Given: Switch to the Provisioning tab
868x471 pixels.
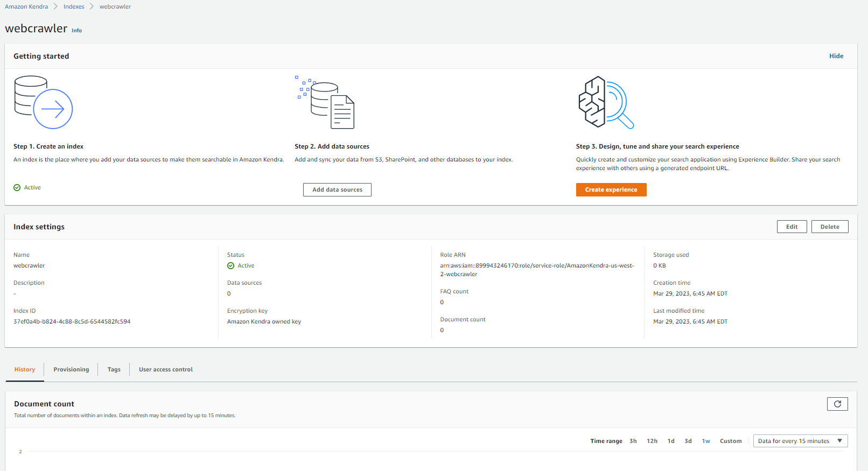Looking at the screenshot, I should 71,370.
